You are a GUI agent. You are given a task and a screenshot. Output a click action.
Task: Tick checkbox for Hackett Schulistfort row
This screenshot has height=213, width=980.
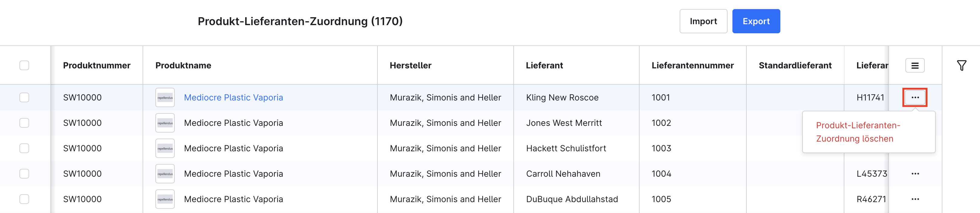coord(24,149)
